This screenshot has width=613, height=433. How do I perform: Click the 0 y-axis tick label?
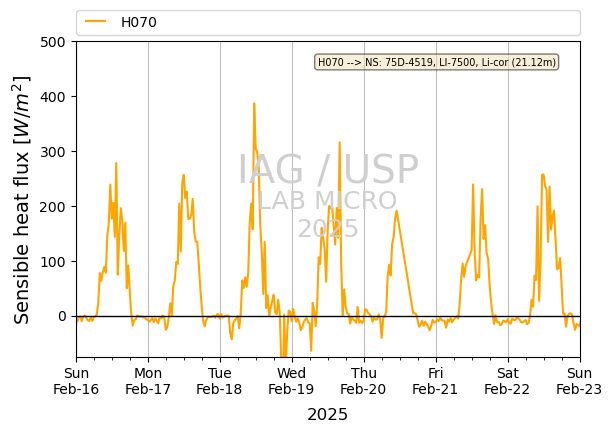(62, 317)
